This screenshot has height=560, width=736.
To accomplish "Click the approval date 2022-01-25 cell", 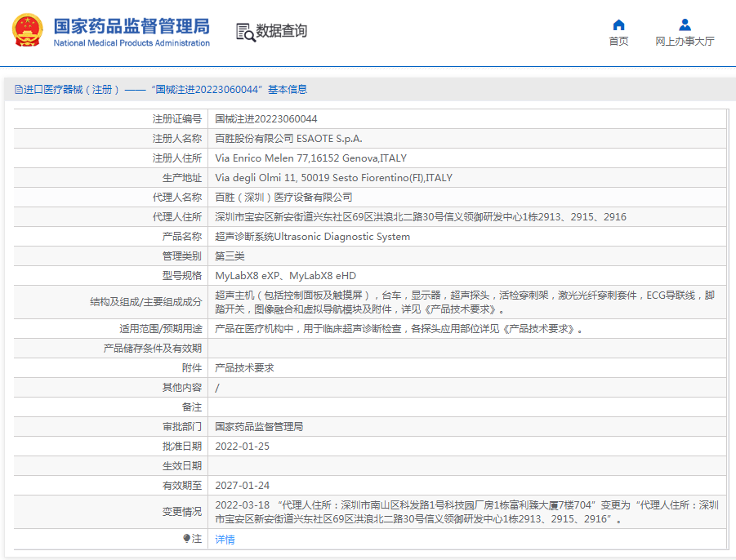I will click(242, 447).
